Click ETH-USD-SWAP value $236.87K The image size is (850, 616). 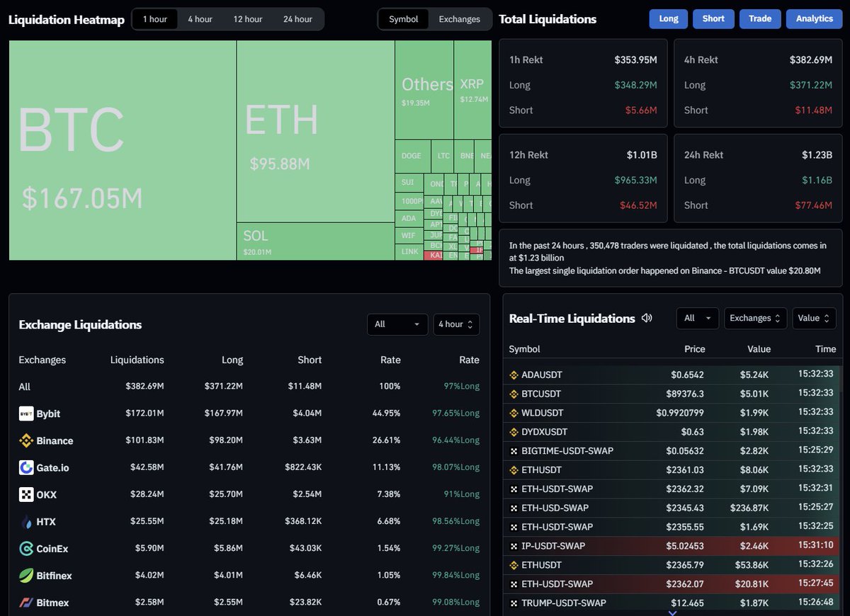coord(749,508)
